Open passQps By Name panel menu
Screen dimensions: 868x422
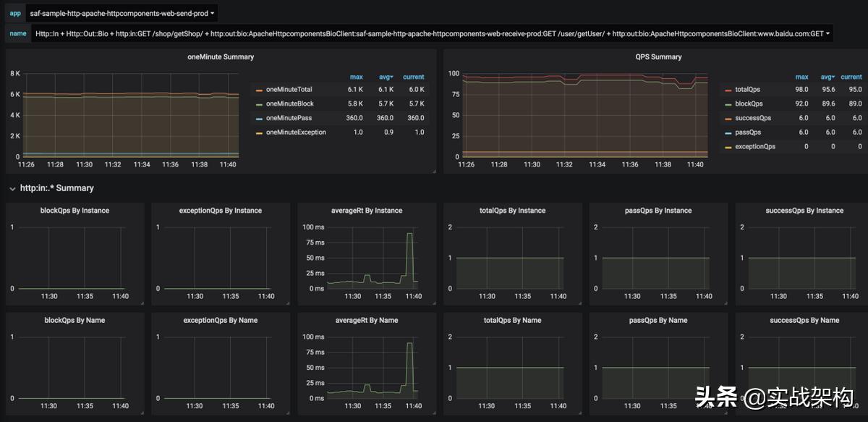point(658,320)
